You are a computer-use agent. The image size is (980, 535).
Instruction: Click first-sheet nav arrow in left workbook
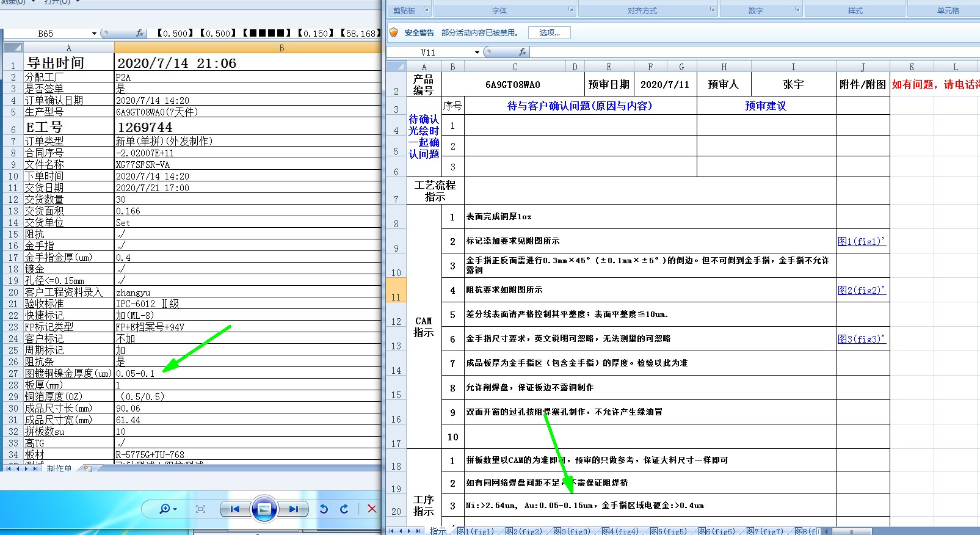click(9, 468)
